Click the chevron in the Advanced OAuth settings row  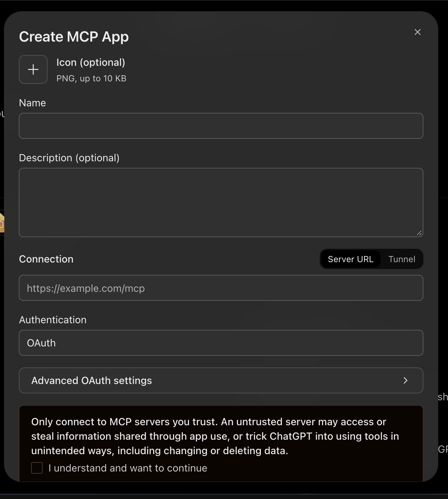point(405,380)
